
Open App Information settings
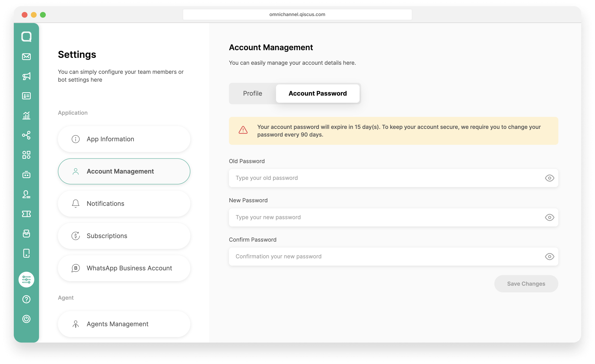(124, 139)
